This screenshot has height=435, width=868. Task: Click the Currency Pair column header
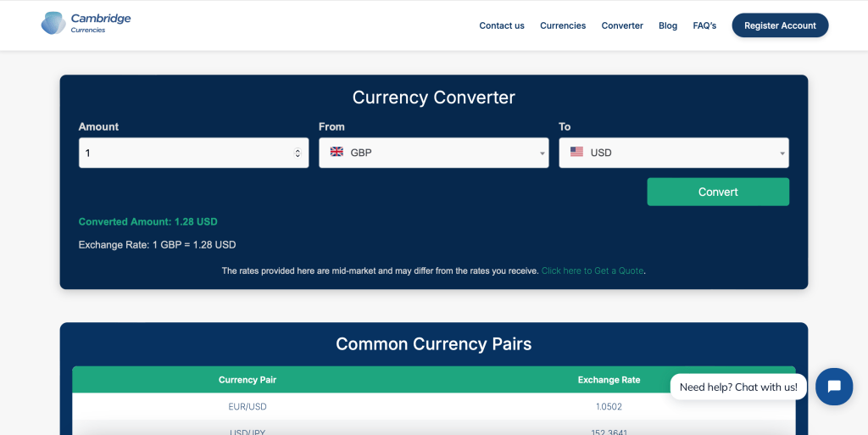click(x=248, y=380)
